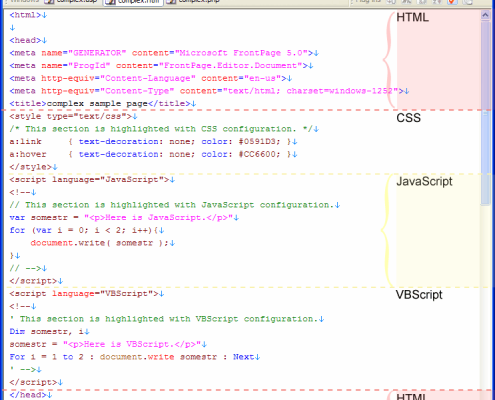Click the "ProgId" name attribute value

[x=89, y=66]
